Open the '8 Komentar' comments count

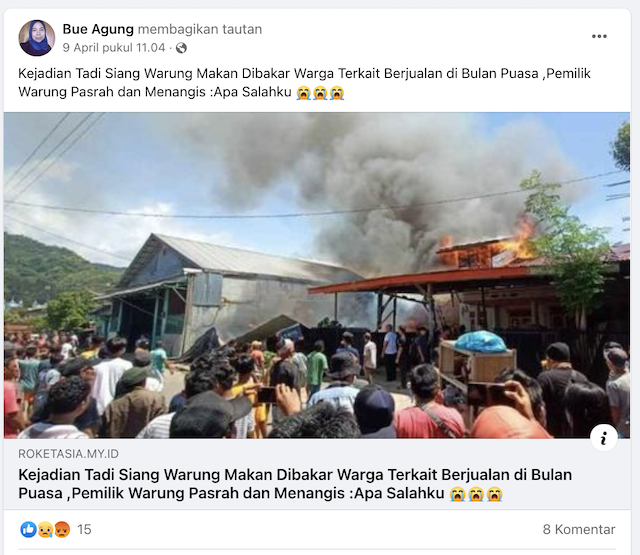[x=579, y=529]
